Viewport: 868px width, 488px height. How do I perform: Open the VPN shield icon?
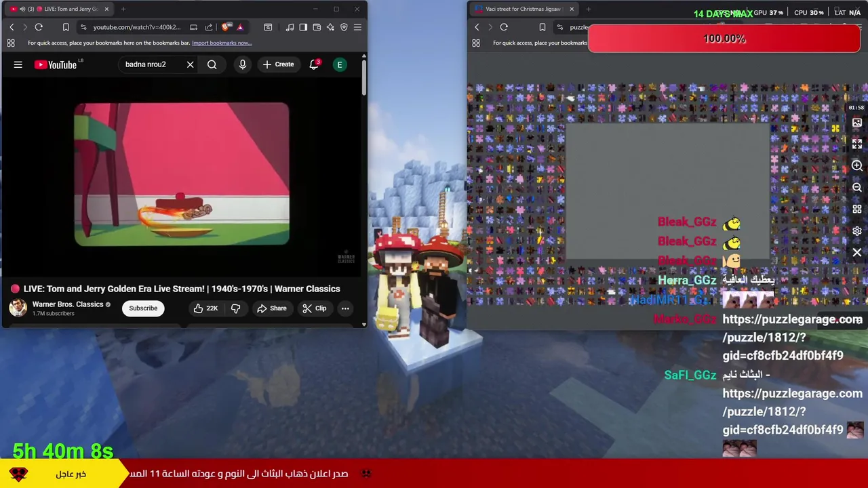[344, 27]
